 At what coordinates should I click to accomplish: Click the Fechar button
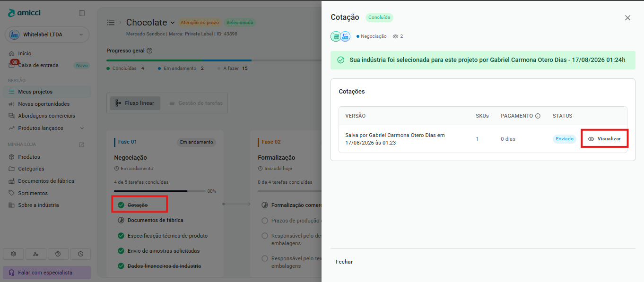(x=344, y=262)
